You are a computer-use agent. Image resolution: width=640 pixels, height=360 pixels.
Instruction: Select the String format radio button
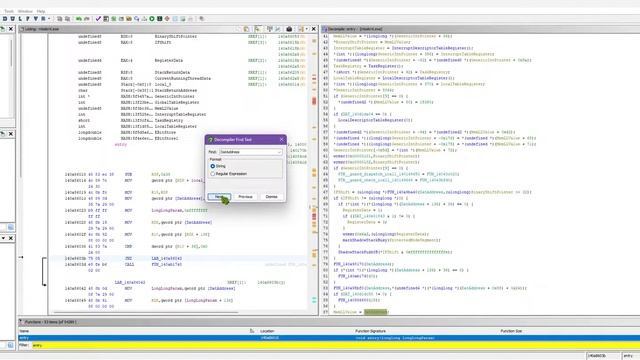[213, 166]
